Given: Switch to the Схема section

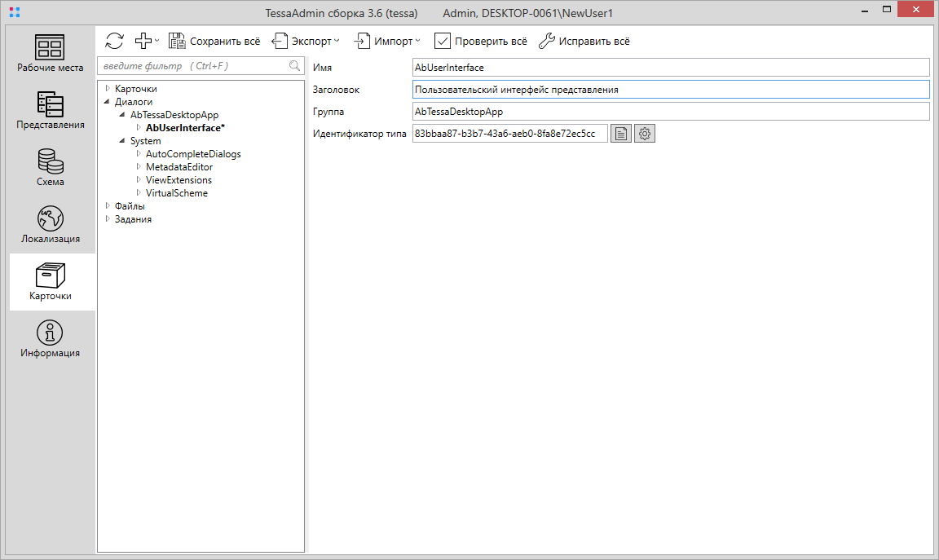Looking at the screenshot, I should 51,168.
